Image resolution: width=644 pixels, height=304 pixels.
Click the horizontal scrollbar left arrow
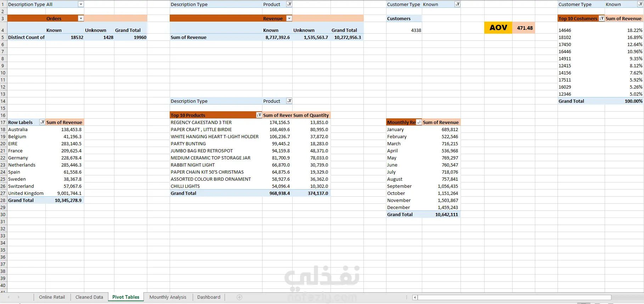414,297
